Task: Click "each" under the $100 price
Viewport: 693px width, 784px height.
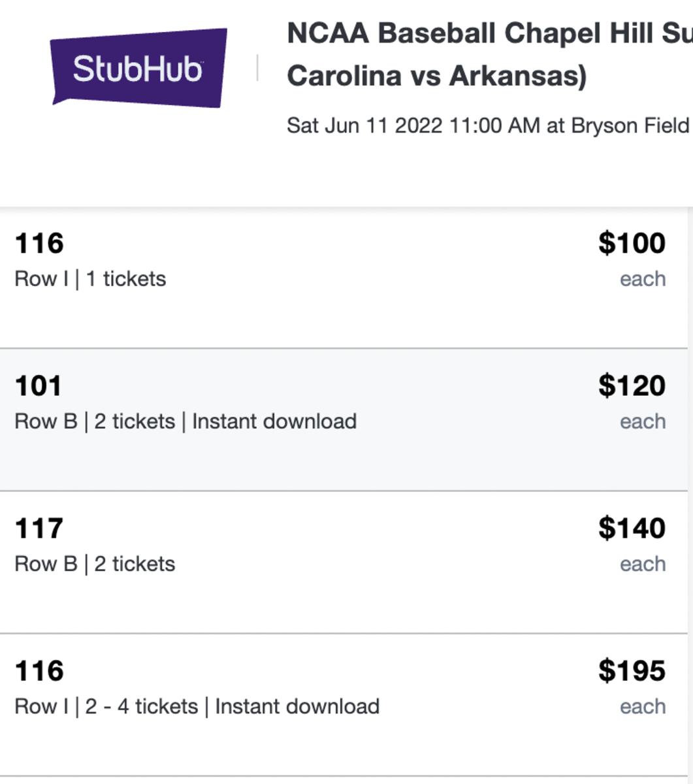Action: point(643,279)
